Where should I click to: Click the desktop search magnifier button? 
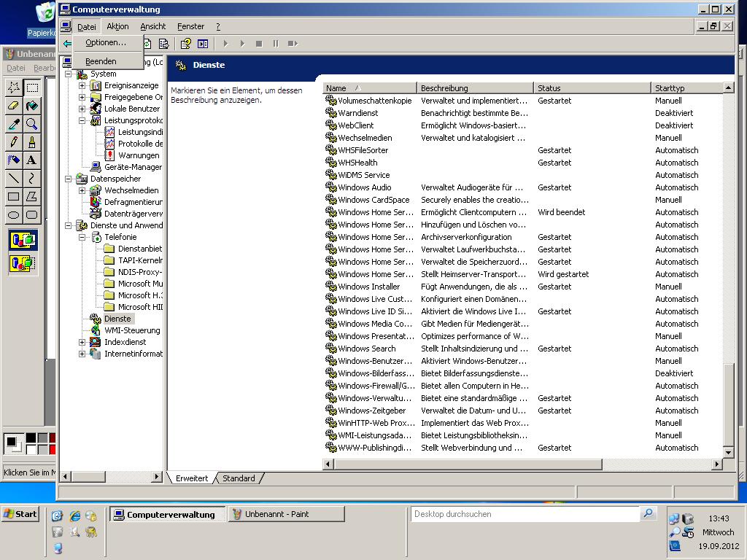click(649, 514)
